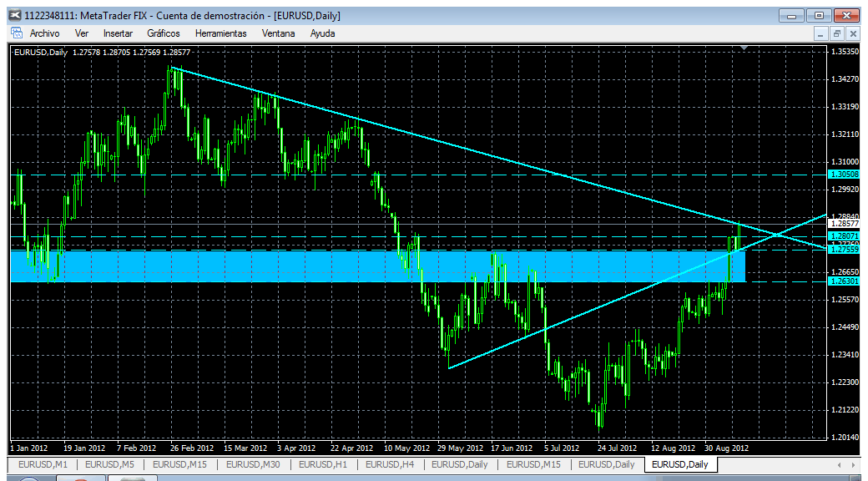Select the blue support zone rectangle
Image resolution: width=868 pixels, height=481 pixels.
(x=378, y=266)
